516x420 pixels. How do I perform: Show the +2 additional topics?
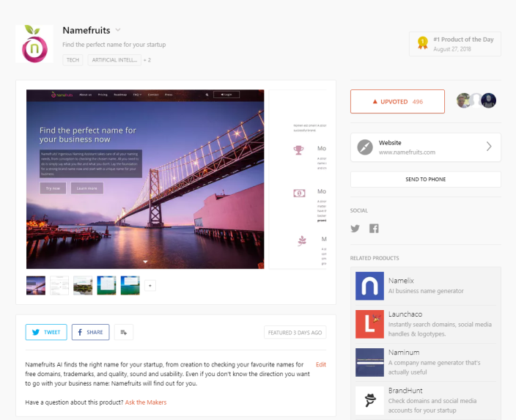[x=147, y=60]
